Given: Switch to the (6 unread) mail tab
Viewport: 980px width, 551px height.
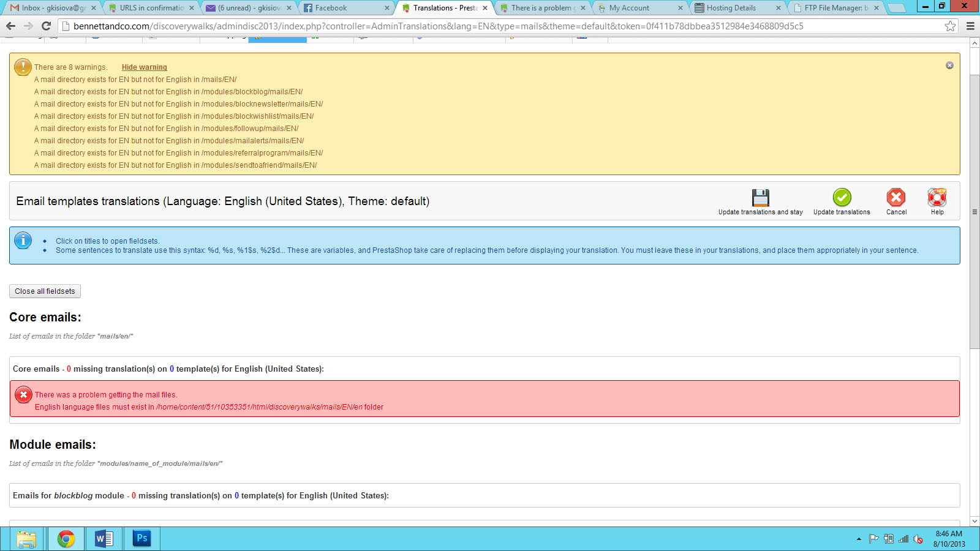Looking at the screenshot, I should point(249,8).
